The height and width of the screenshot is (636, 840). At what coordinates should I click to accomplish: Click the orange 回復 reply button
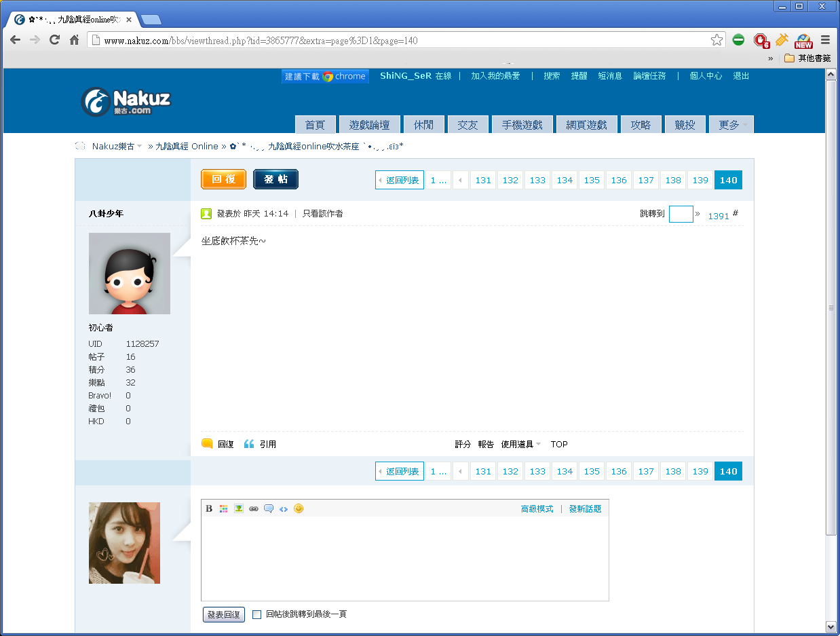pyautogui.click(x=223, y=179)
